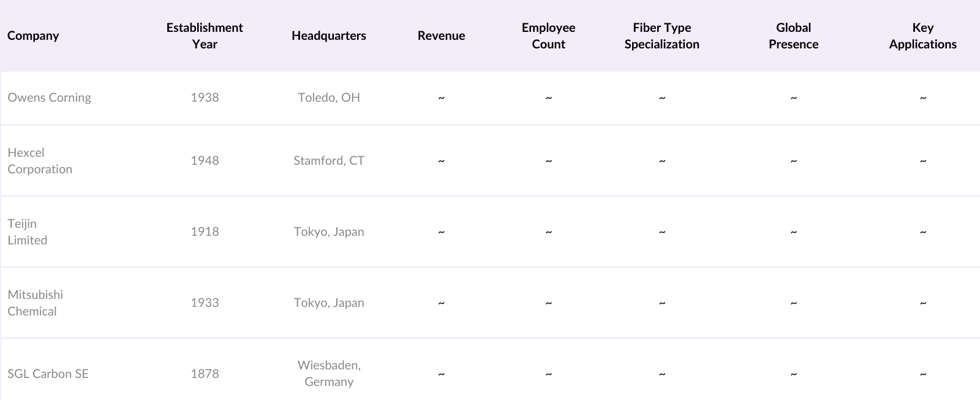Click Teijin Limited's empty Revenue cell
Image resolution: width=980 pixels, height=400 pixels.
pyautogui.click(x=441, y=232)
